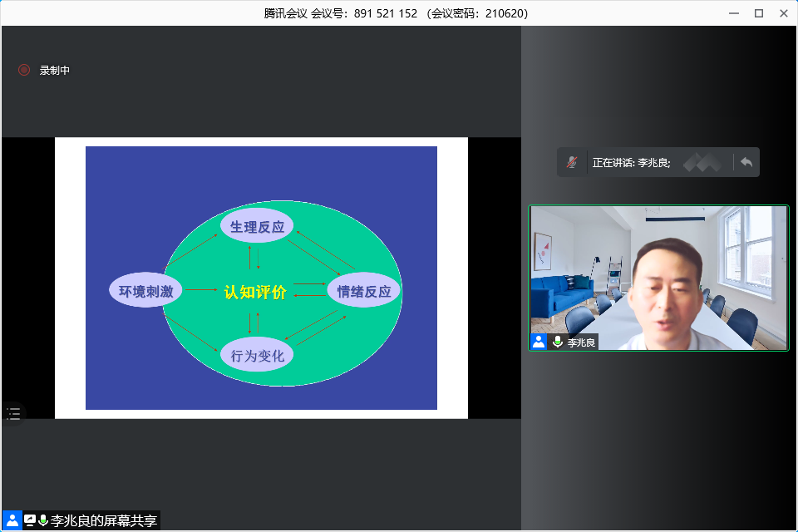Click the 生理反应 ellipse on the slide

tap(257, 227)
